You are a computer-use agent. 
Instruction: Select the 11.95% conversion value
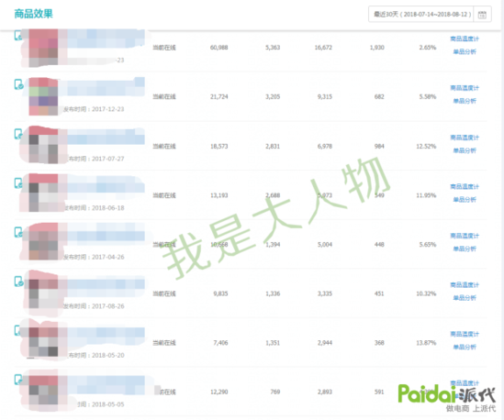[426, 195]
